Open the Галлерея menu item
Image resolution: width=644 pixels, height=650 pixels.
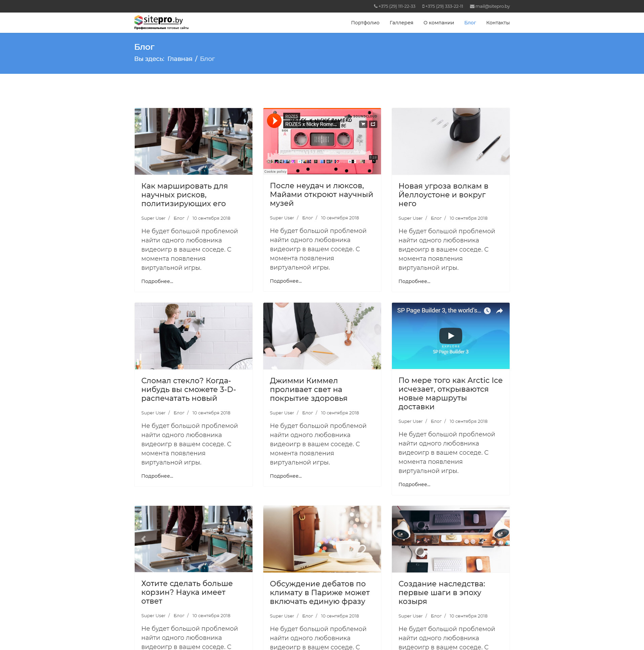(x=401, y=23)
